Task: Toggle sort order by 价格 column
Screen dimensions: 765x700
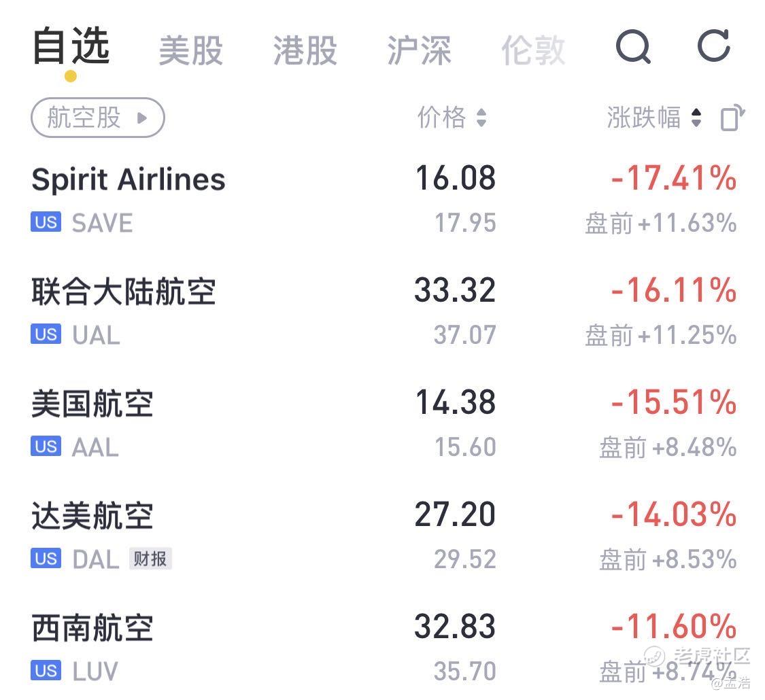Action: coord(452,118)
